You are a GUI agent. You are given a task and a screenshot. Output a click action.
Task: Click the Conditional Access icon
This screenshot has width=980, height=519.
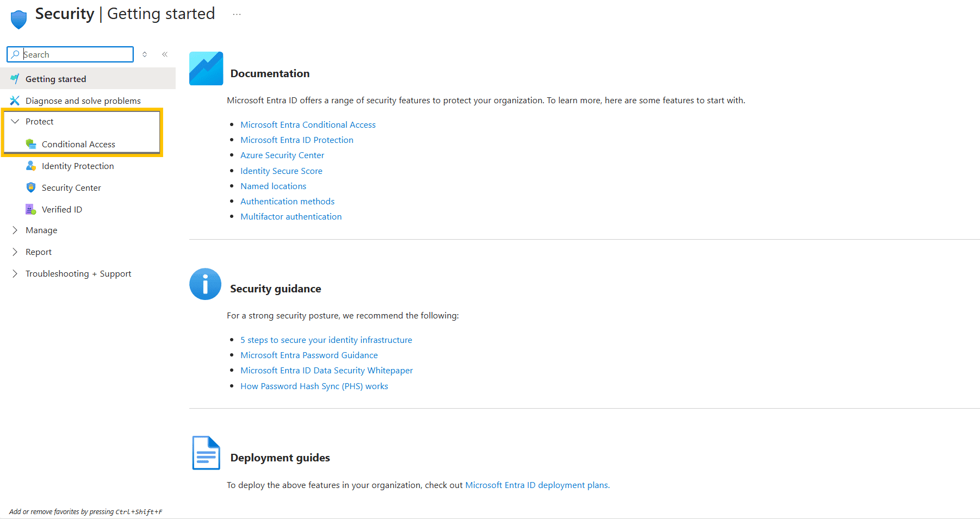pyautogui.click(x=31, y=143)
